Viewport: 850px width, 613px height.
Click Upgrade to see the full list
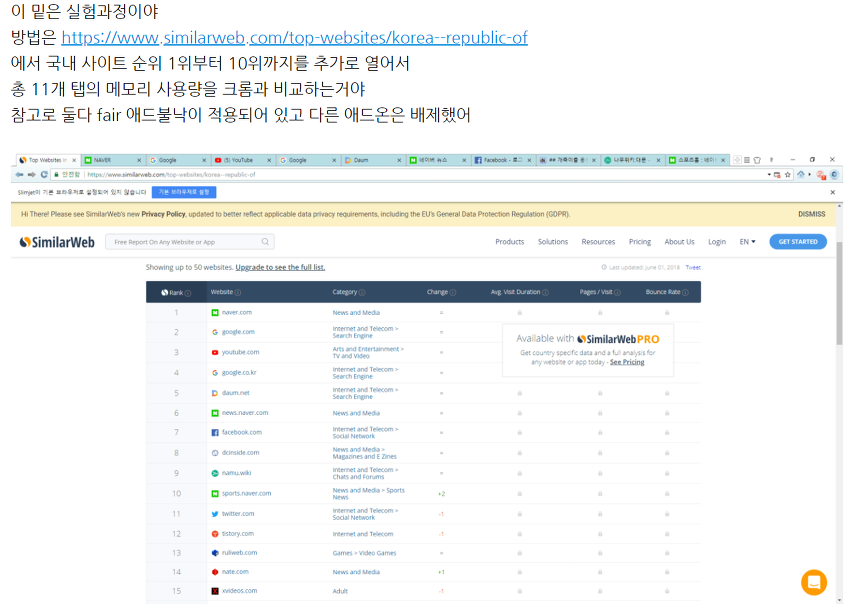[x=280, y=267]
